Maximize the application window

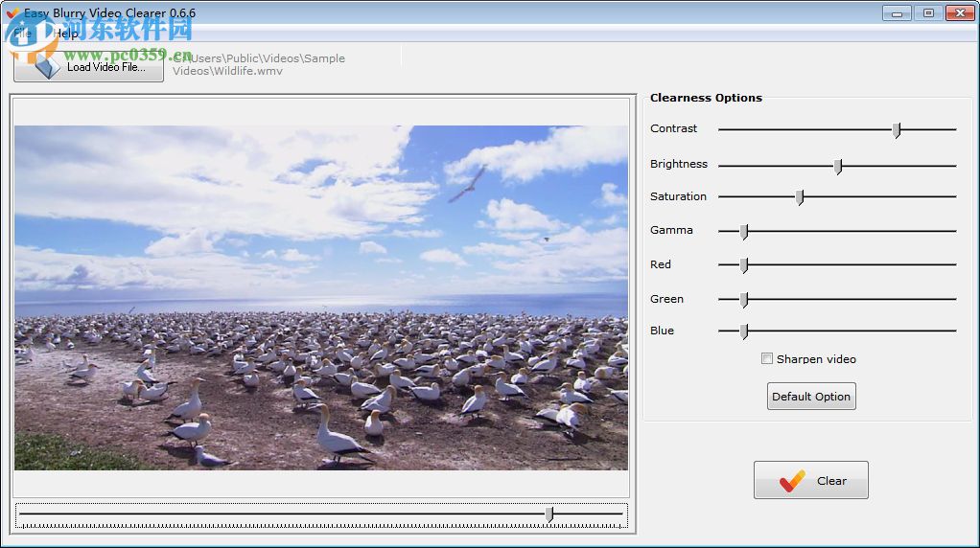pyautogui.click(x=927, y=12)
